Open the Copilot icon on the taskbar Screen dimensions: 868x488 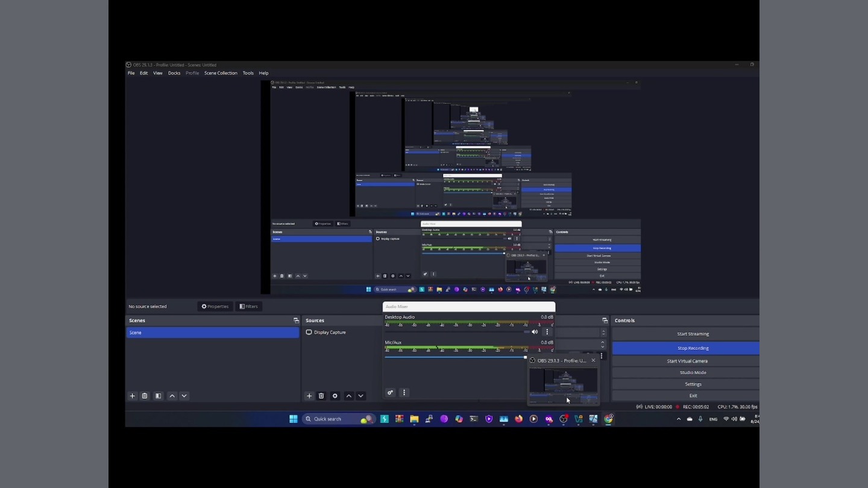459,419
